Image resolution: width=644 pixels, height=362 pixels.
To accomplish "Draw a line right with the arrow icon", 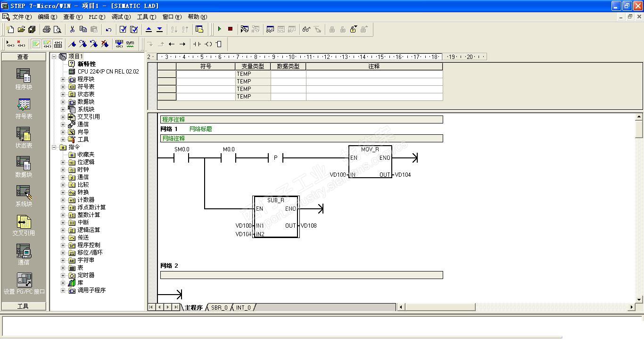I will click(182, 44).
